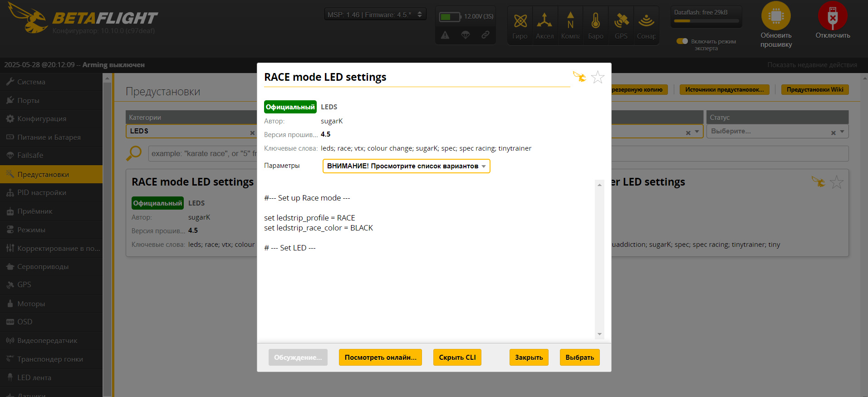Toggle Expert mode switch
This screenshot has height=397, width=868.
click(x=682, y=41)
